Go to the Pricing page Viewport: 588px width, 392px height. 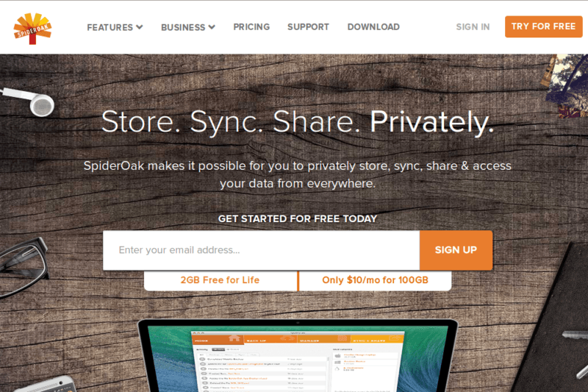251,27
